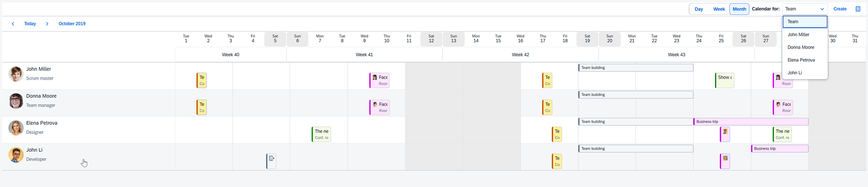Open Elena Petrova's pink Business trip bar
Viewport: 868px width, 187px height.
coord(751,122)
